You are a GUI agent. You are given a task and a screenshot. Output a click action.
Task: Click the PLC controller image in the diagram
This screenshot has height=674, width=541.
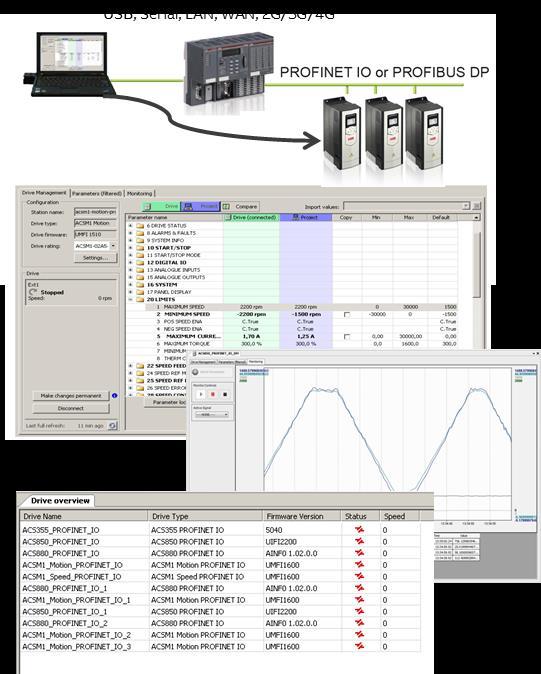(229, 69)
